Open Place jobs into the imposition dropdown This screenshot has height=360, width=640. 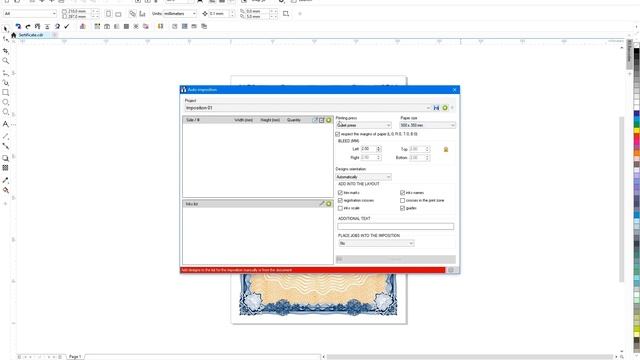point(376,243)
